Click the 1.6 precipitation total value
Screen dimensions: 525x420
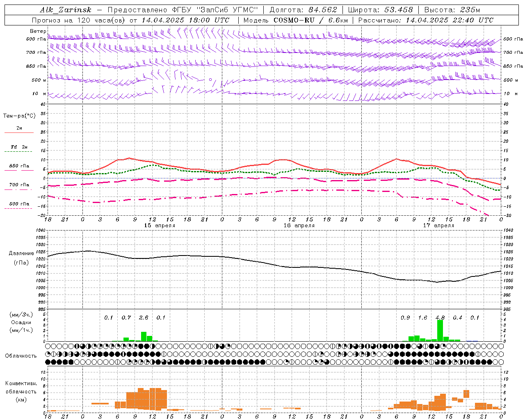click(422, 318)
